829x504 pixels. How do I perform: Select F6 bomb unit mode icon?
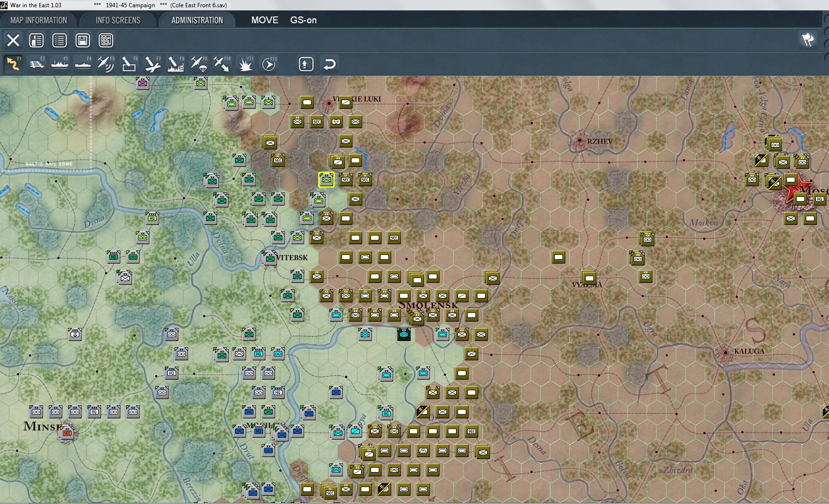[129, 64]
